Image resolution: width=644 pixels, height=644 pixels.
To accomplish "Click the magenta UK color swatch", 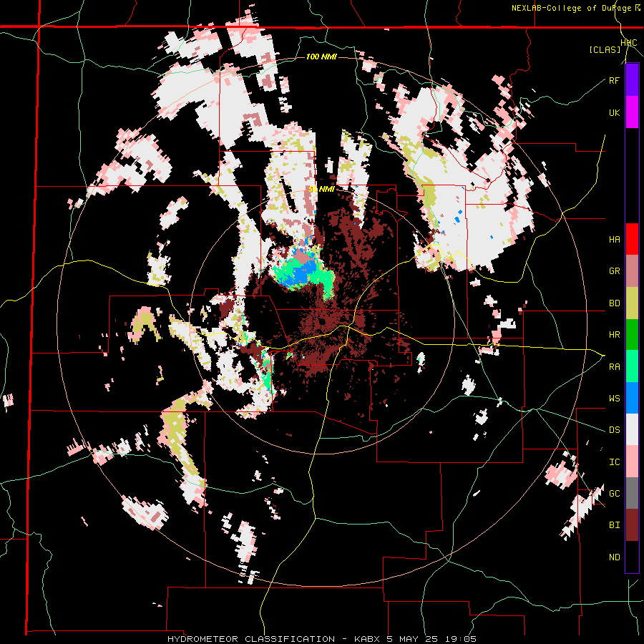I will (632, 112).
